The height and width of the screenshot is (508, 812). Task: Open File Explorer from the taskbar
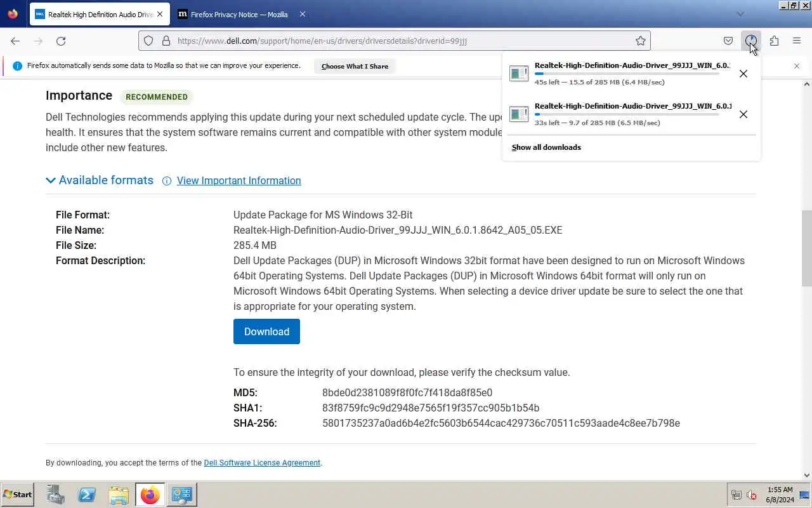coord(119,495)
